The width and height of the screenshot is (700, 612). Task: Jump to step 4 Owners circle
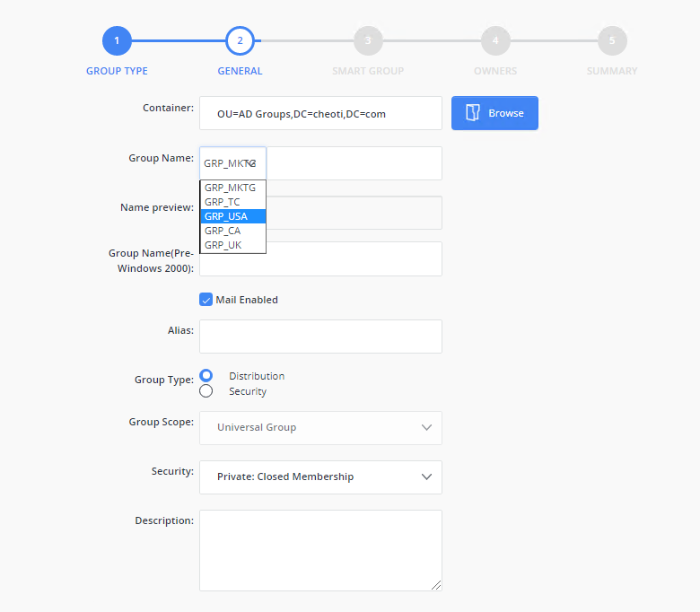[494, 40]
